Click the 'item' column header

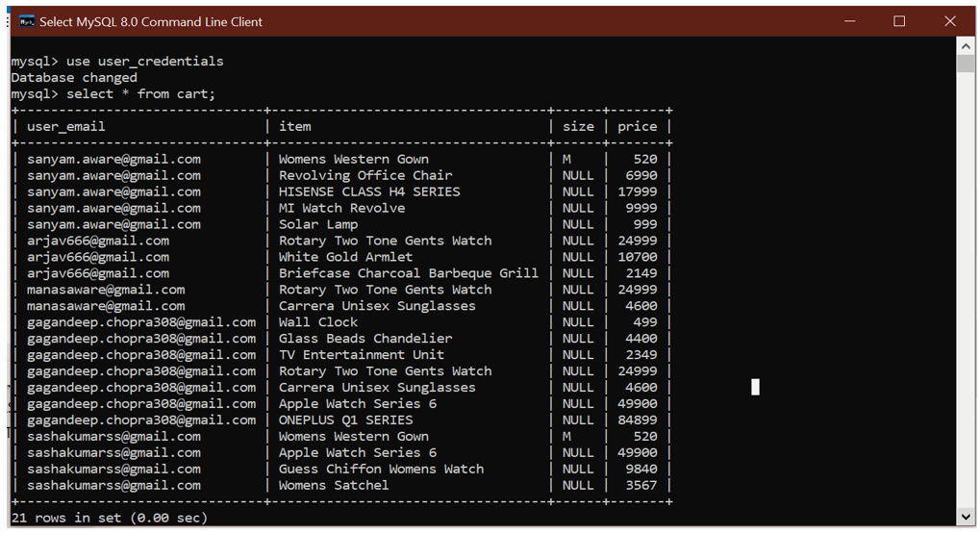pyautogui.click(x=294, y=126)
